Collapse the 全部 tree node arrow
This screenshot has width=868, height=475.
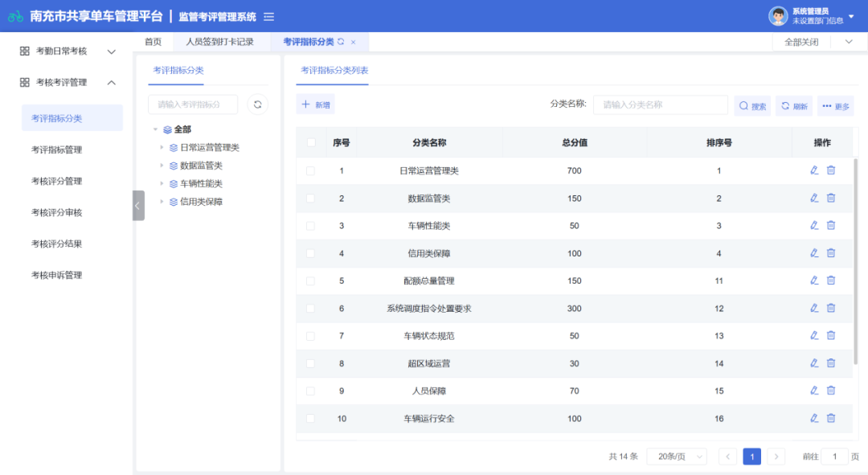156,129
